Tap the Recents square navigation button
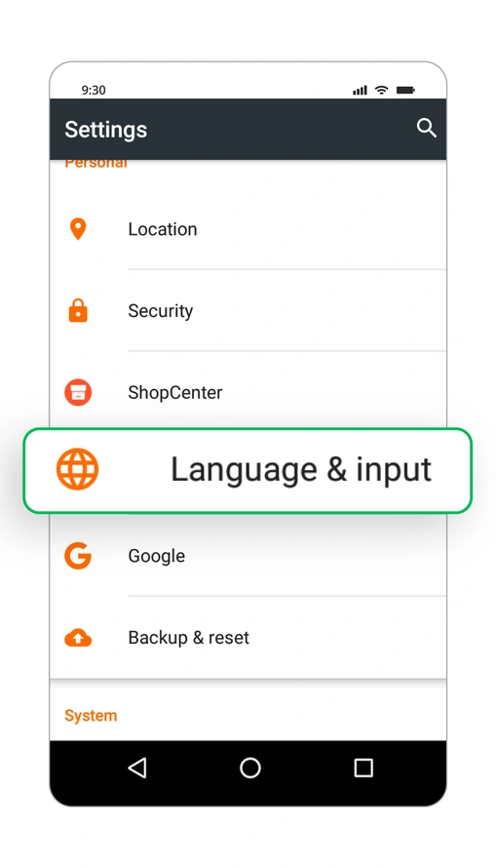This screenshot has width=496, height=868. click(363, 768)
